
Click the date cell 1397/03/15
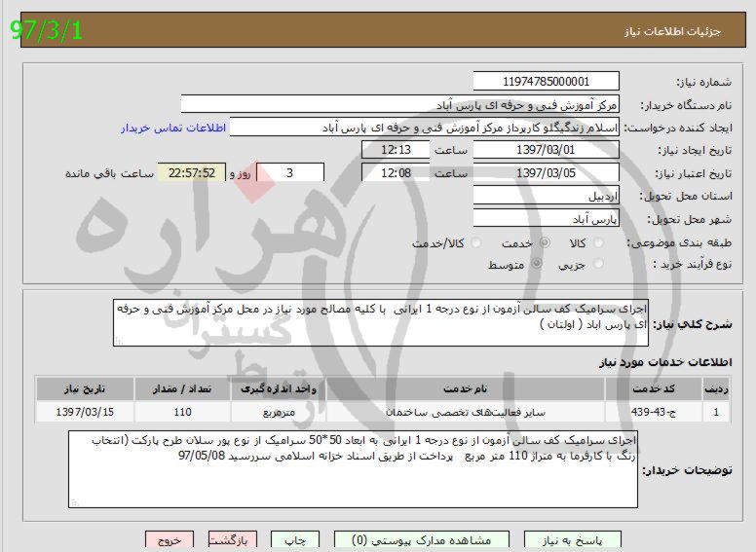(85, 413)
